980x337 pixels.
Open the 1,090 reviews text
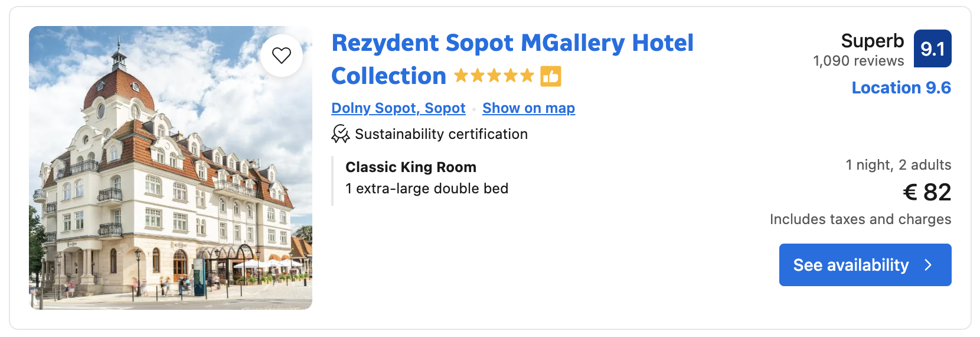click(858, 61)
